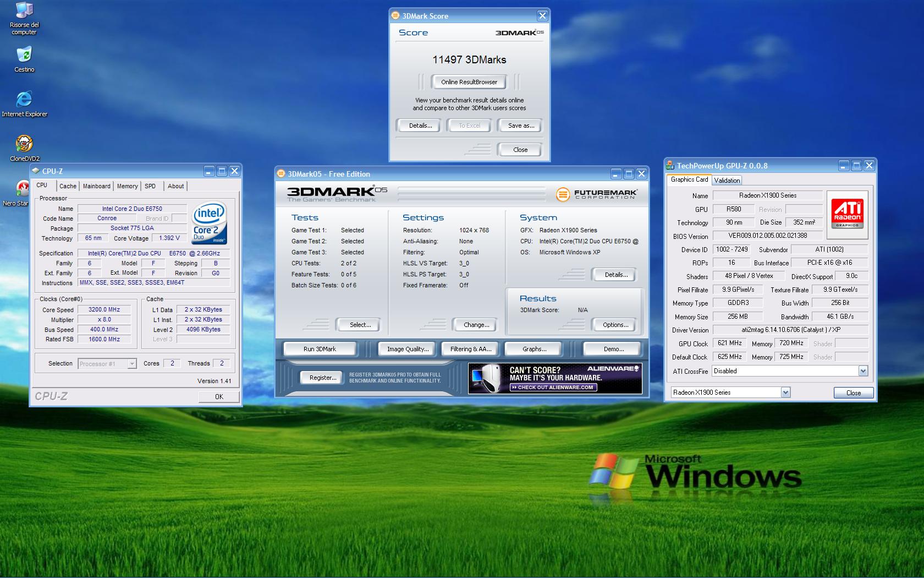Click the Core Speed 3200.0 MHz field
The width and height of the screenshot is (924, 578).
[x=104, y=310]
